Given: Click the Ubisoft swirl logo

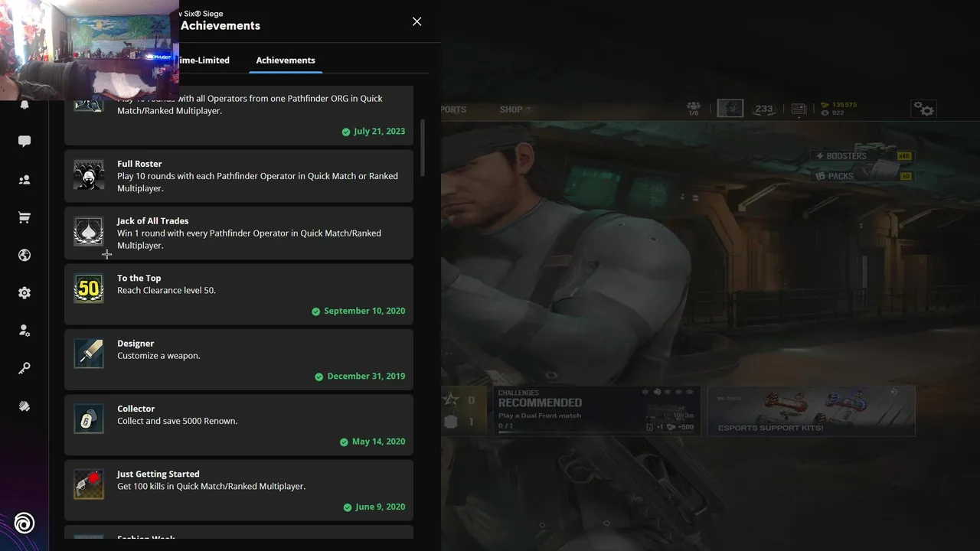Looking at the screenshot, I should tap(24, 524).
